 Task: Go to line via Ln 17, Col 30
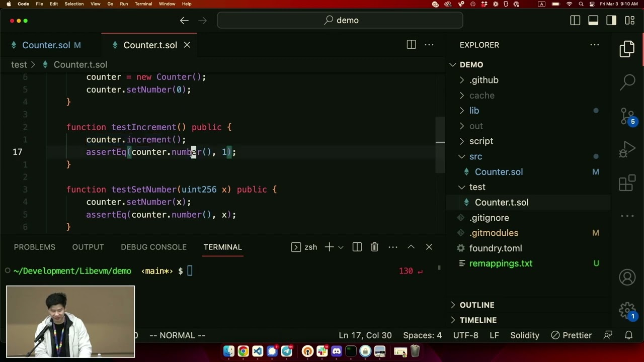(x=365, y=335)
